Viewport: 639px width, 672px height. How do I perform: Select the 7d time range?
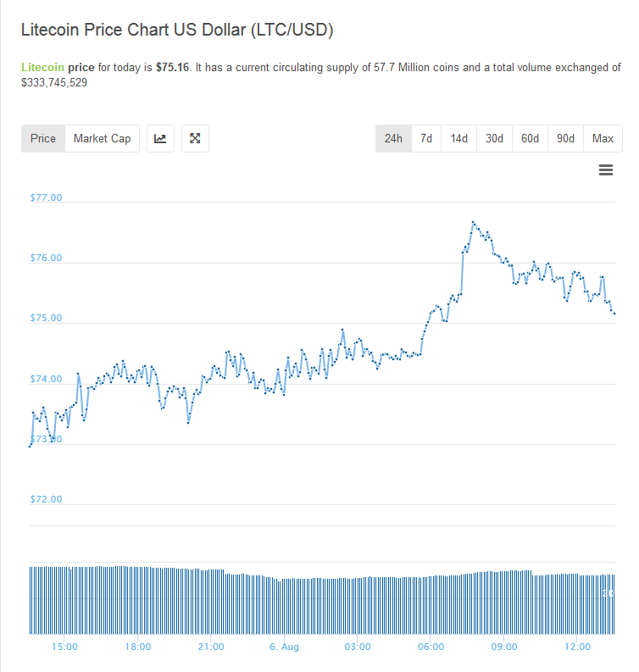pos(426,138)
